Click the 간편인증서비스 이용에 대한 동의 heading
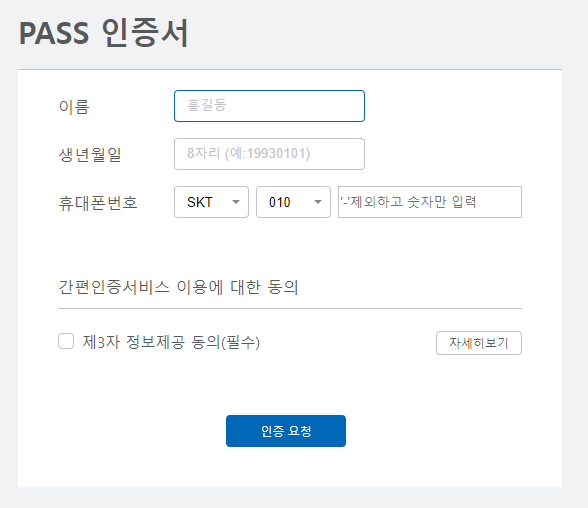The width and height of the screenshot is (588, 508). (178, 287)
